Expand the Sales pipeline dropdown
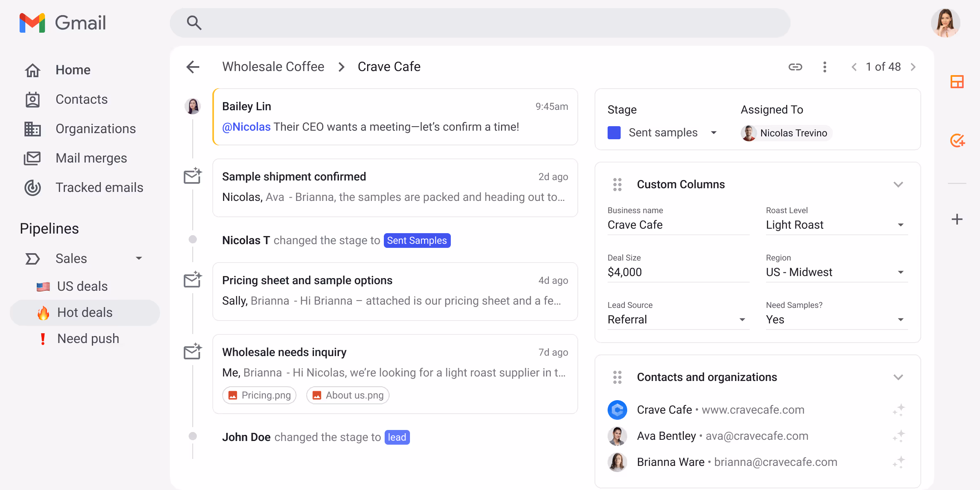Image resolution: width=980 pixels, height=490 pixels. coord(139,258)
